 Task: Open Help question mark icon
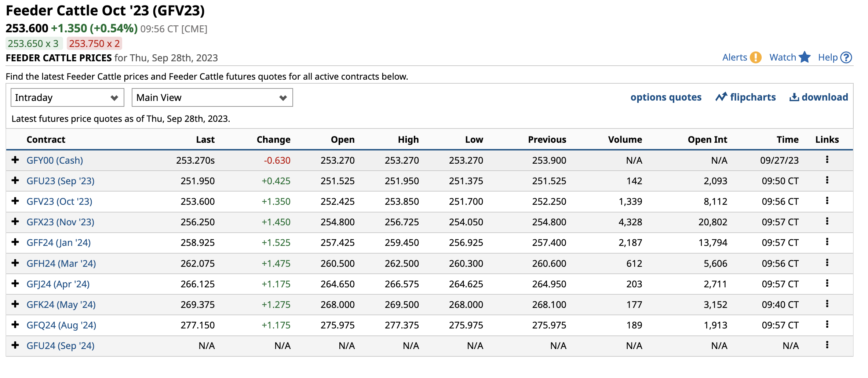846,58
